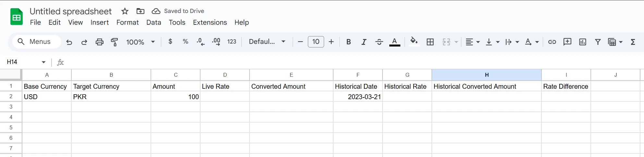Screen dimensions: 644x157
Task: Toggle bold formatting
Action: click(x=348, y=42)
